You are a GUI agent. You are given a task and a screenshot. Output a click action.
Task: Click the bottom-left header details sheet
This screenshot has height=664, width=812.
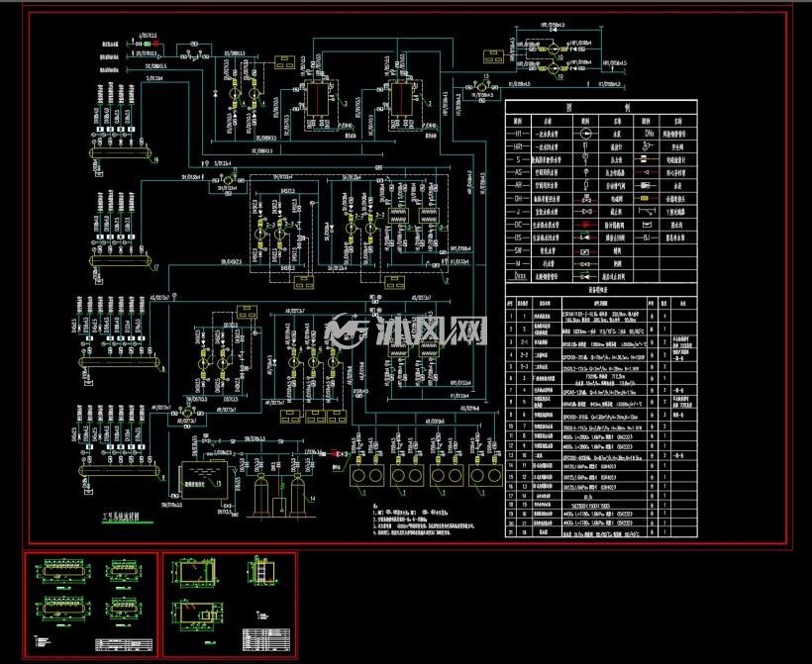(x=91, y=605)
